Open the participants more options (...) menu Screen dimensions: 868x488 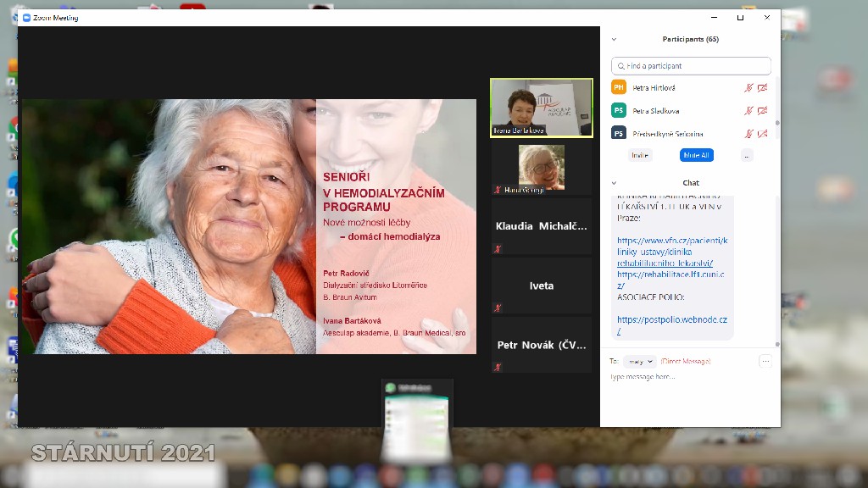(746, 156)
